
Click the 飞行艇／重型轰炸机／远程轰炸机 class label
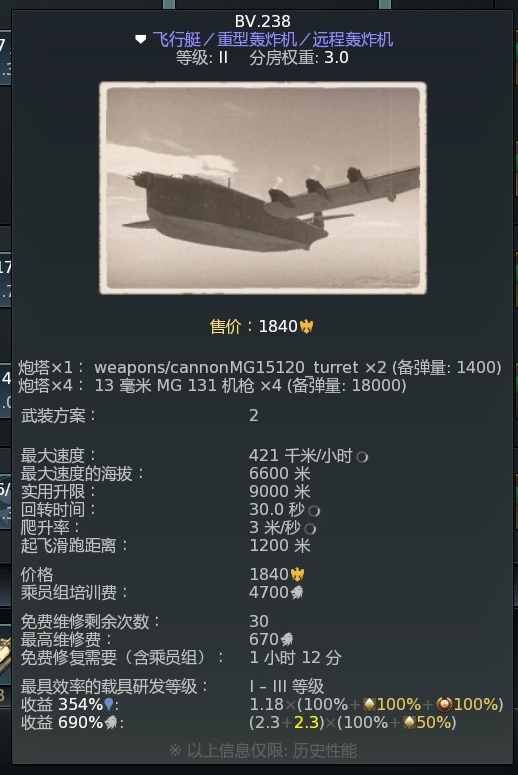point(272,39)
